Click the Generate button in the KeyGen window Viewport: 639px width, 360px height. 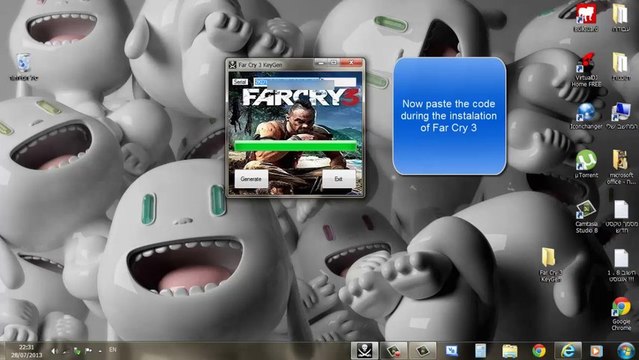pos(251,179)
